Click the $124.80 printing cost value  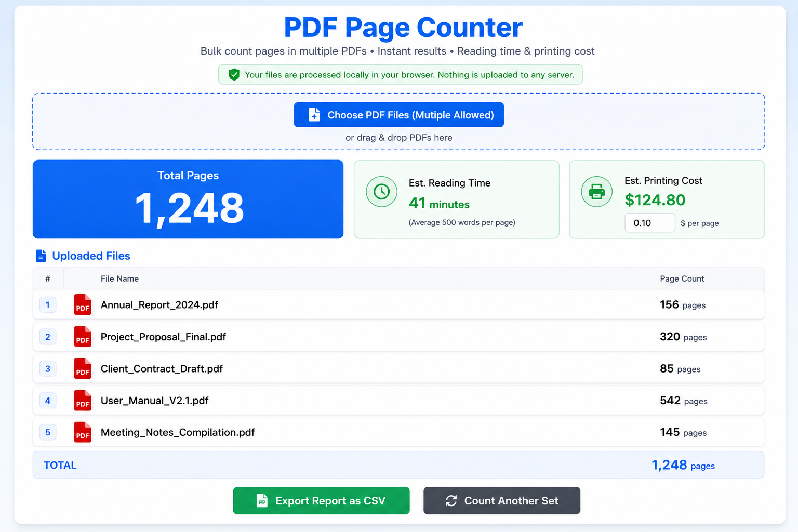point(655,200)
